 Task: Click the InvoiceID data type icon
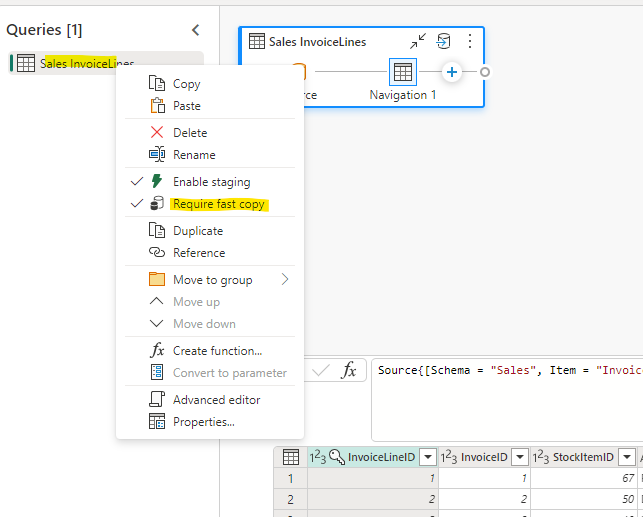[x=449, y=457]
